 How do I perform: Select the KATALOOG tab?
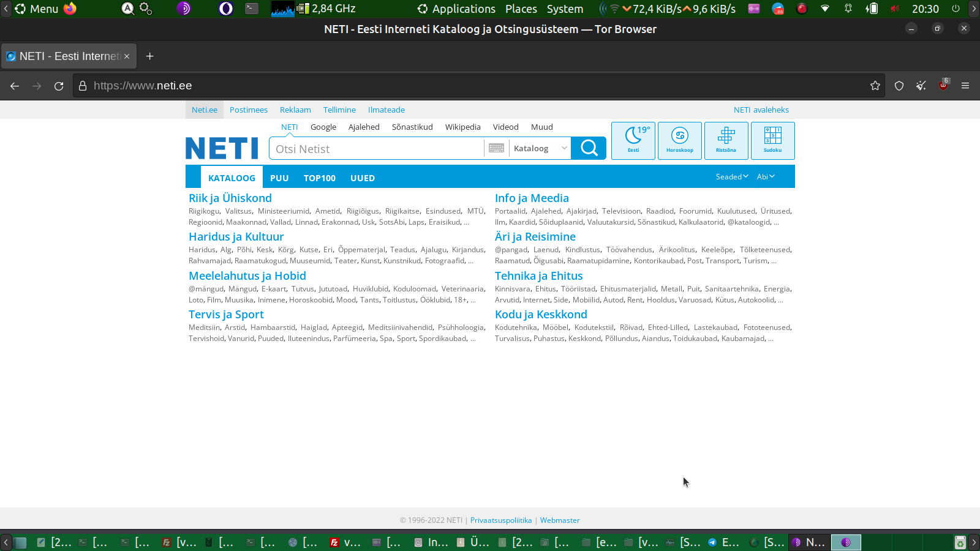coord(232,178)
